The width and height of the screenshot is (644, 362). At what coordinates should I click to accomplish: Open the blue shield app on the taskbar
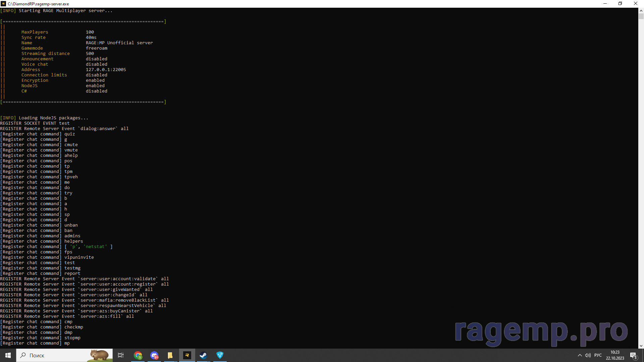tap(220, 355)
